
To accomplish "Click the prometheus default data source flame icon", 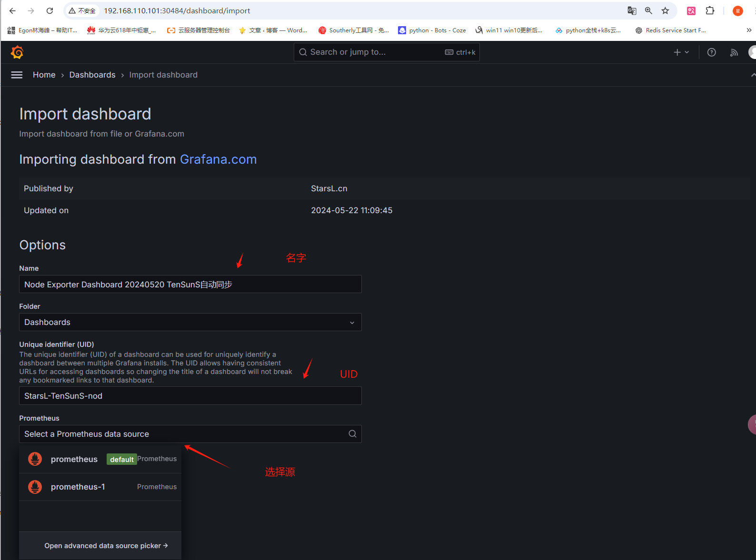I will pyautogui.click(x=35, y=459).
